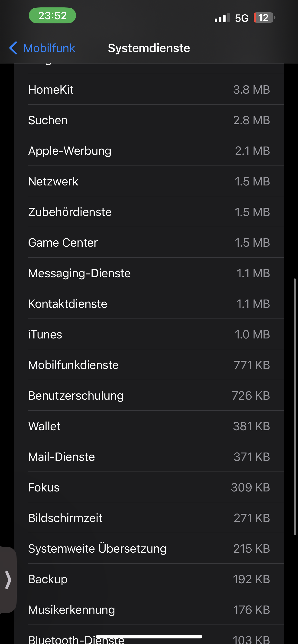Tap the Wallet data usage row

coord(149,426)
